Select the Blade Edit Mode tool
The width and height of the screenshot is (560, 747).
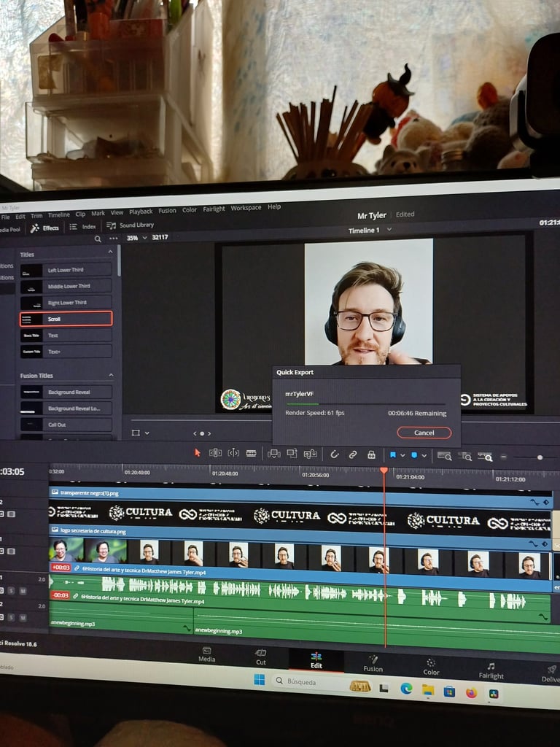(251, 453)
